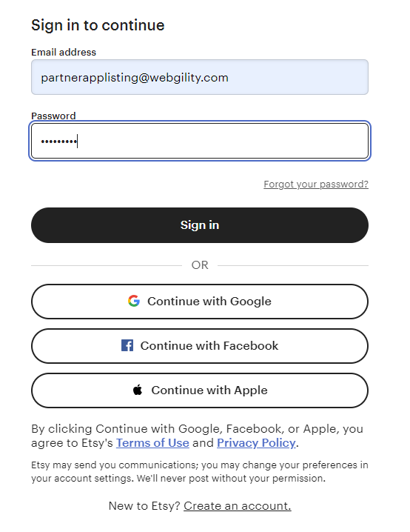Choose the Continue with Facebook button
This screenshot has height=532, width=410.
click(200, 346)
